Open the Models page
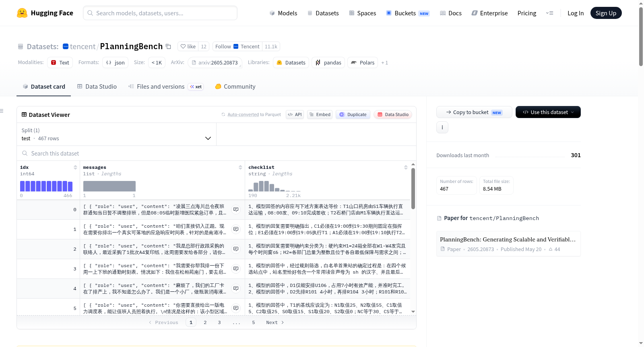 coord(283,13)
